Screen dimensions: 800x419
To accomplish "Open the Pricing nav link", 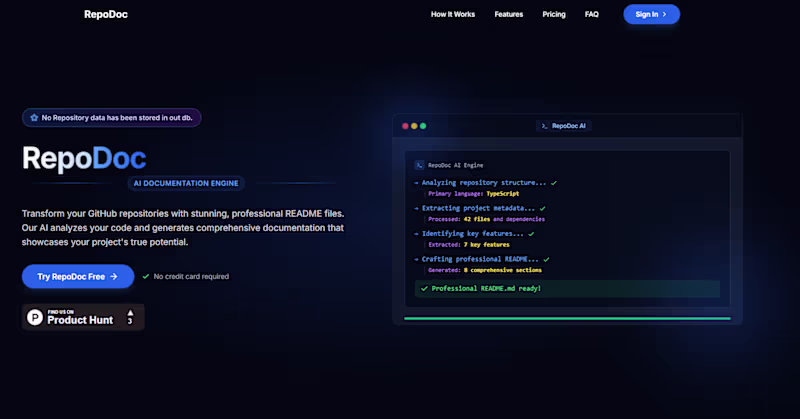I will [554, 14].
